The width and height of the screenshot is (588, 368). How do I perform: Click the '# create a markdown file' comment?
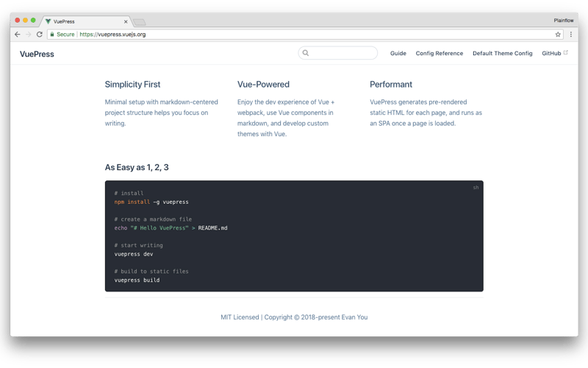[x=153, y=219]
